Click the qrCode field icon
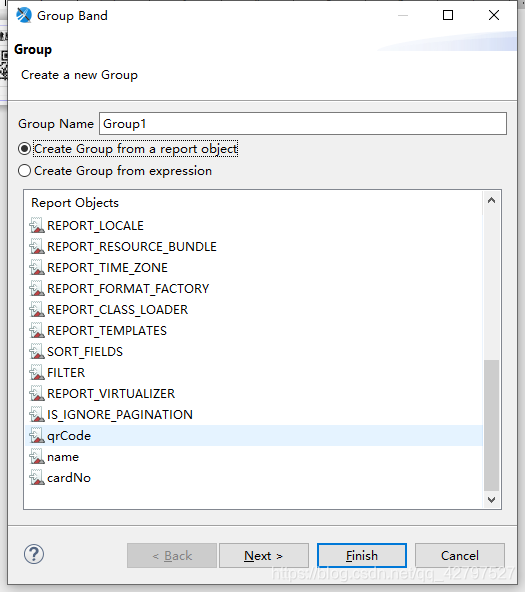 click(x=37, y=436)
